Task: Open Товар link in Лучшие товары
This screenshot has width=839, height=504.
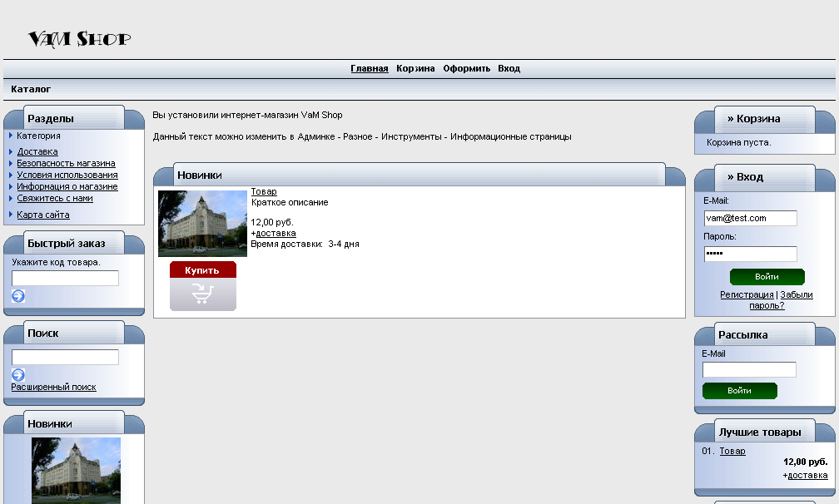Action: tap(732, 451)
